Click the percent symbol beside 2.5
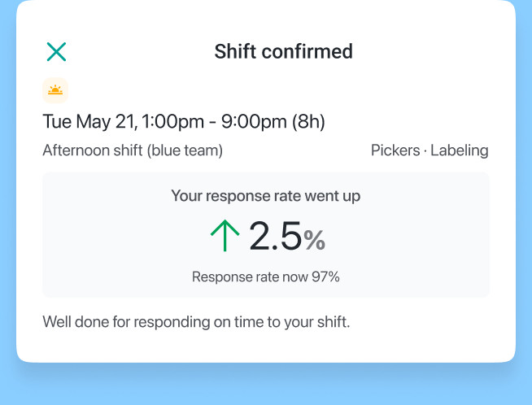This screenshot has height=405, width=532. click(x=315, y=240)
